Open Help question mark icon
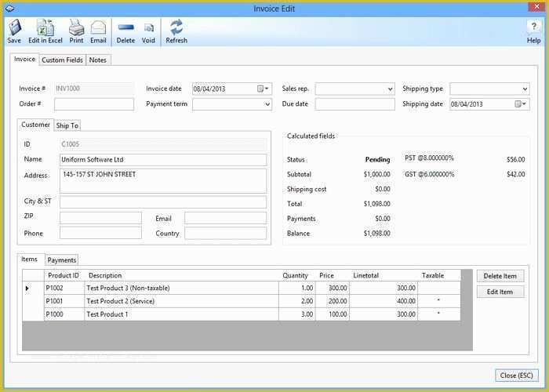Viewport: 549px width, 392px height. pos(533,26)
